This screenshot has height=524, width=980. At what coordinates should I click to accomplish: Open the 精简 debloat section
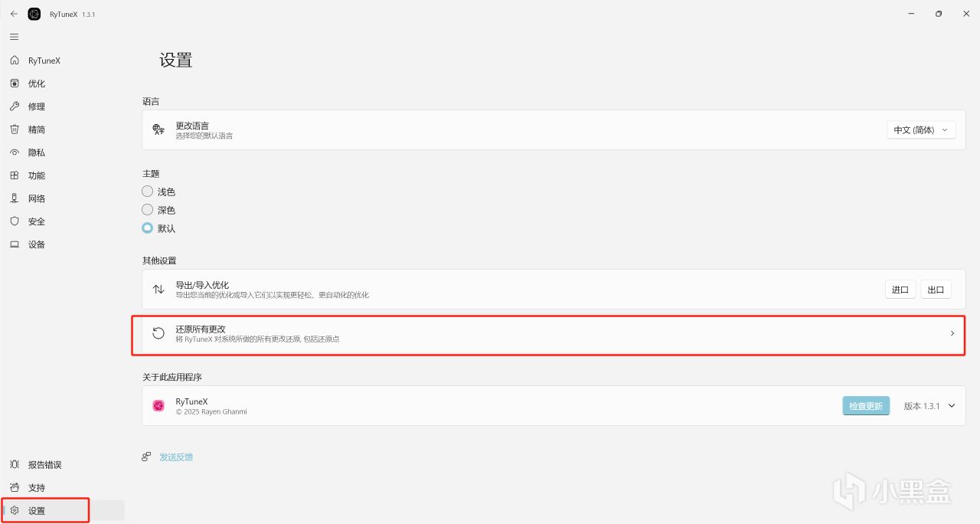36,129
